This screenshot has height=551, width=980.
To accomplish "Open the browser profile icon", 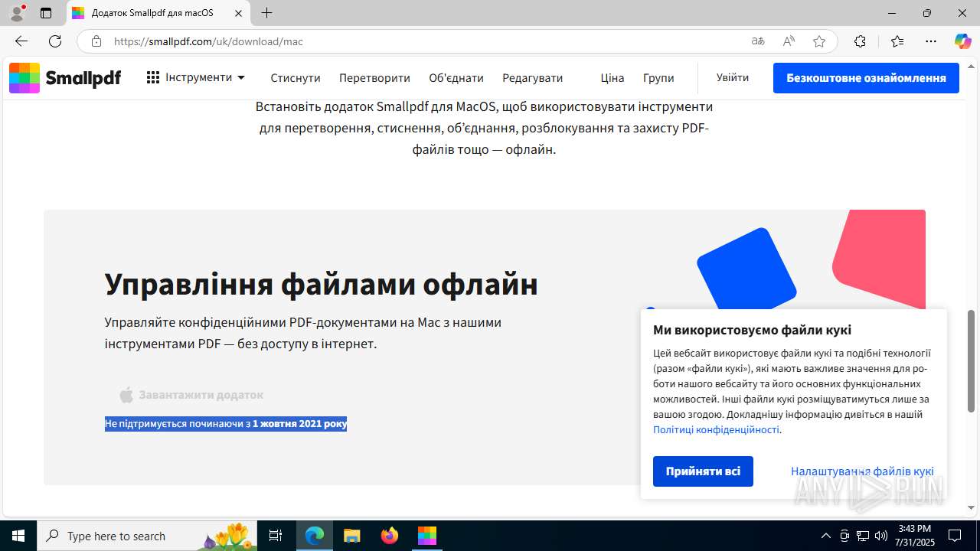I will [17, 13].
